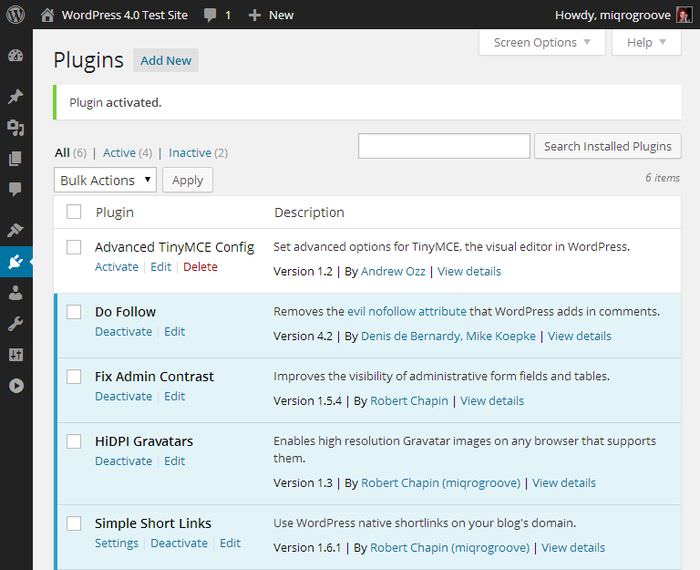The height and width of the screenshot is (570, 700).
Task: Filter the list to Active plugins
Action: pyautogui.click(x=119, y=153)
